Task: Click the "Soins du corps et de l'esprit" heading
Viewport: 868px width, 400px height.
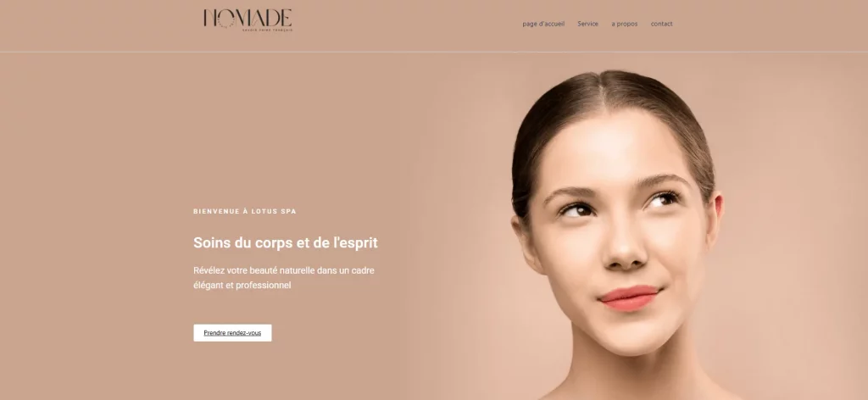Action: coord(286,242)
